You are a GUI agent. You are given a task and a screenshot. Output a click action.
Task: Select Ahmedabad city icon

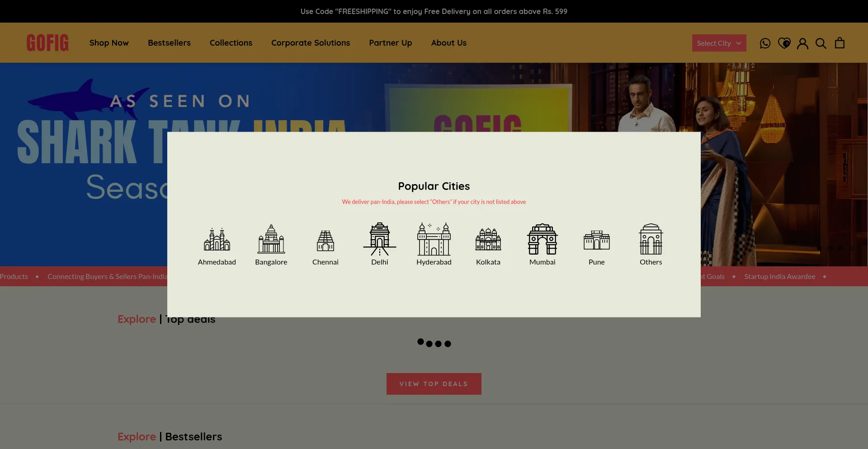[217, 240]
